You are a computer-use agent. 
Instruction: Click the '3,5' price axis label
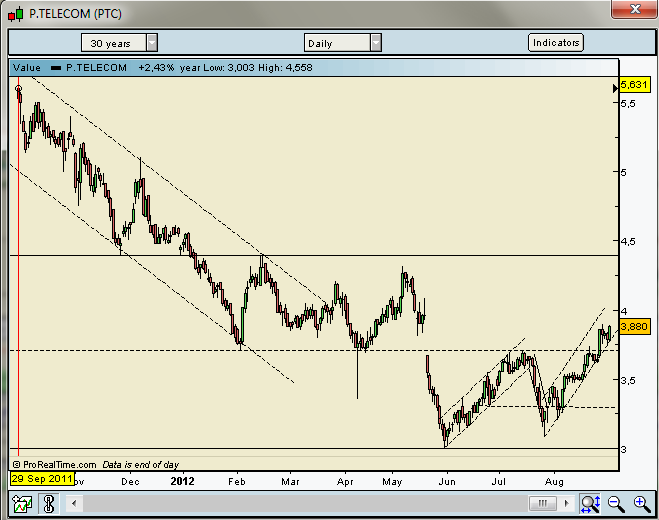(628, 380)
